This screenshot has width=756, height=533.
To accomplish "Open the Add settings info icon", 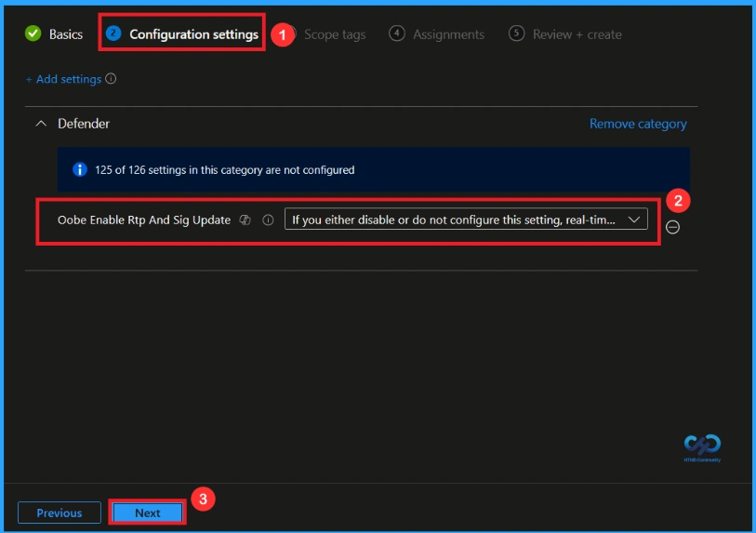I will tap(111, 79).
